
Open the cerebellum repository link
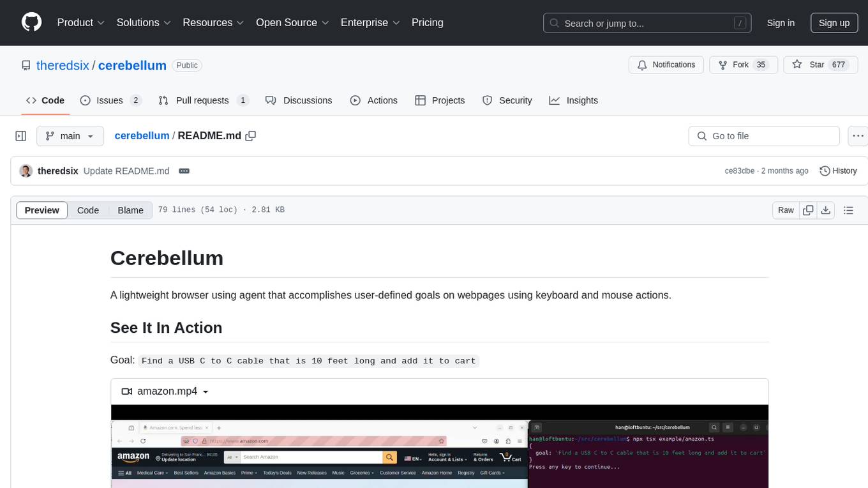[132, 65]
